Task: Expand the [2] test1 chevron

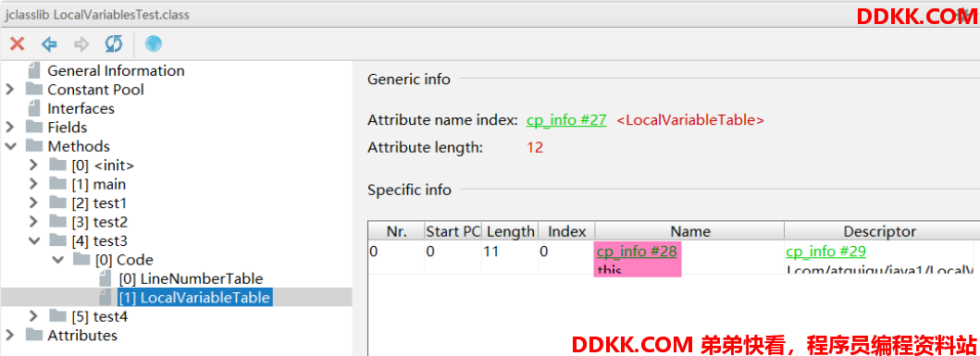Action: (33, 203)
